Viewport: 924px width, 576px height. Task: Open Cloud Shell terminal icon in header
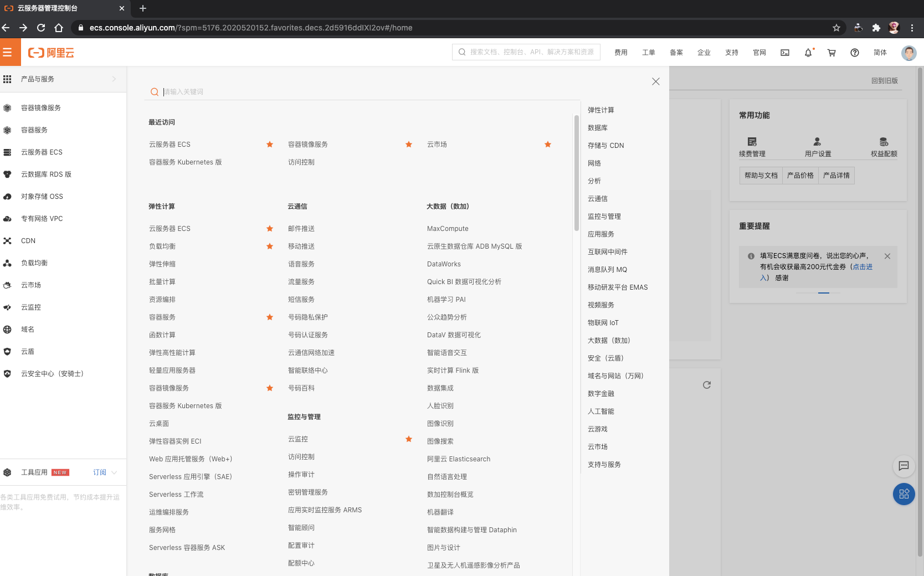coord(785,53)
